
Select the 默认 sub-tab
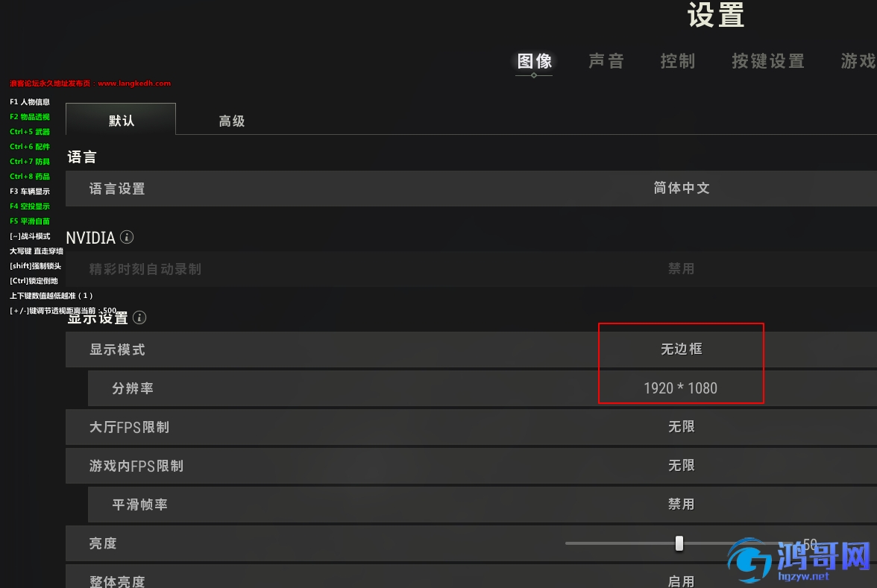(121, 119)
